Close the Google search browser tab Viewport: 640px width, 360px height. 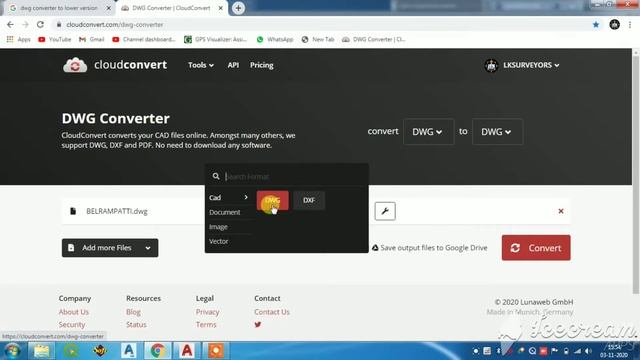coord(109,8)
